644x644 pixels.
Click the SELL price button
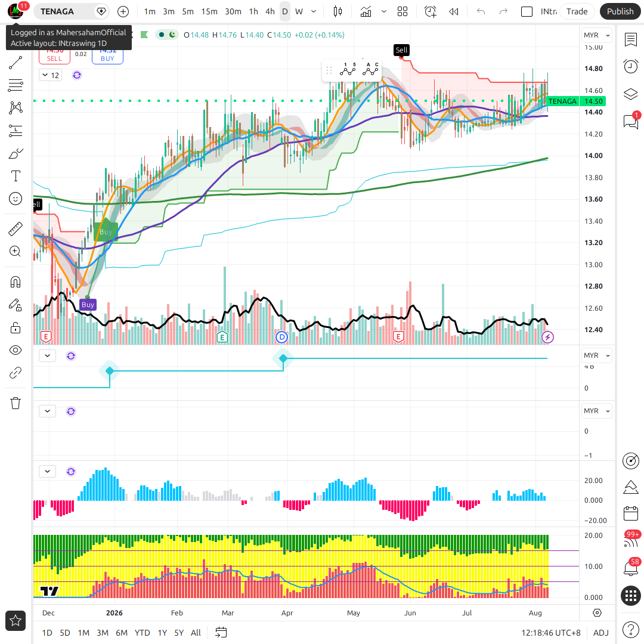click(x=55, y=57)
